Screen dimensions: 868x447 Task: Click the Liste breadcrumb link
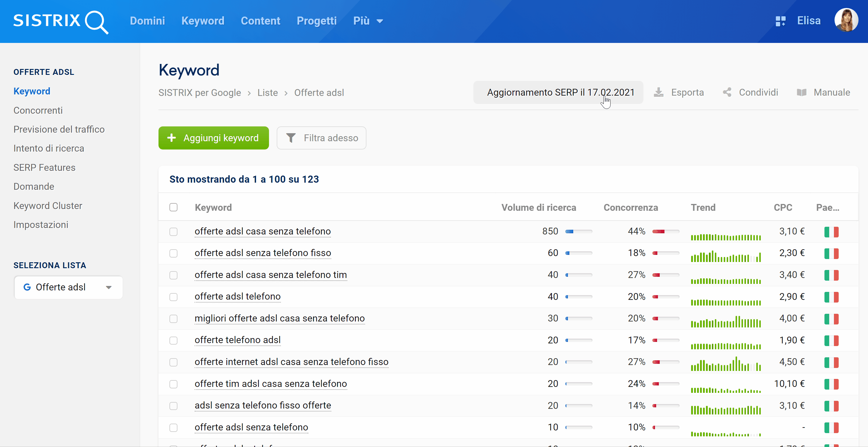(268, 93)
